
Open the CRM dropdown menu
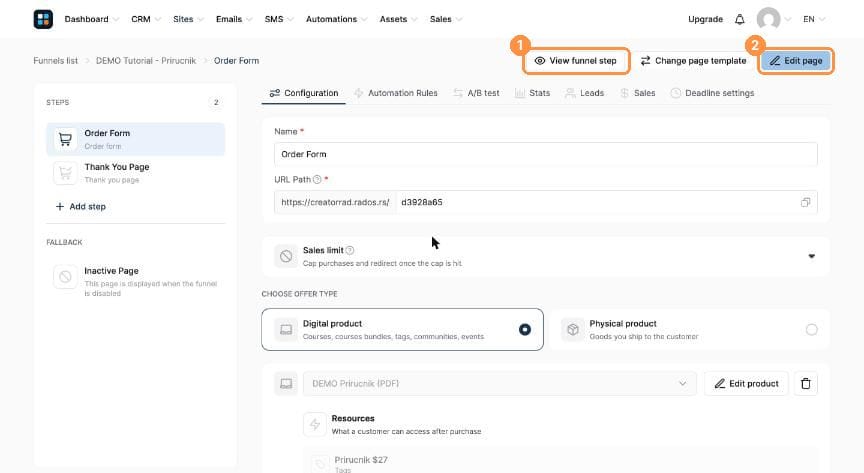click(x=145, y=19)
